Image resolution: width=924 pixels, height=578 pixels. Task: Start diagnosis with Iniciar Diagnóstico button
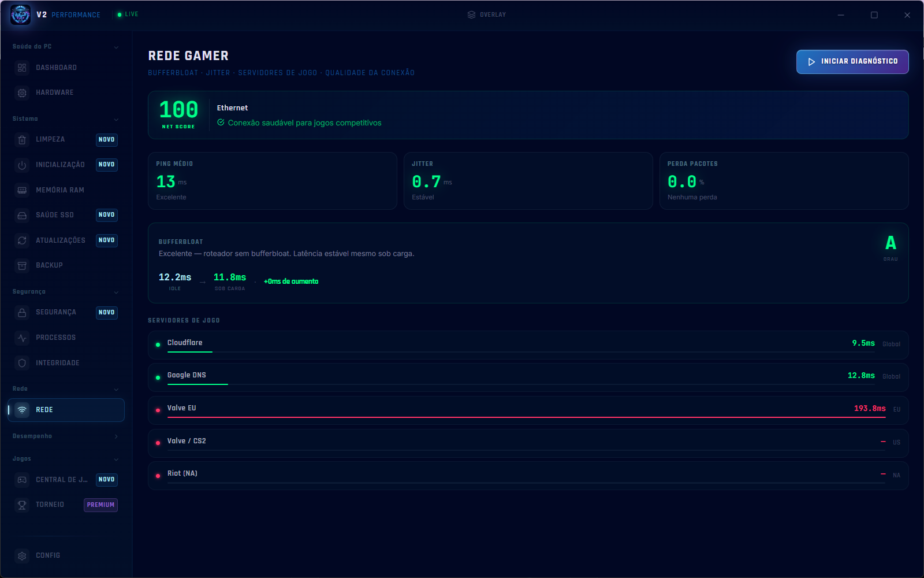(852, 62)
